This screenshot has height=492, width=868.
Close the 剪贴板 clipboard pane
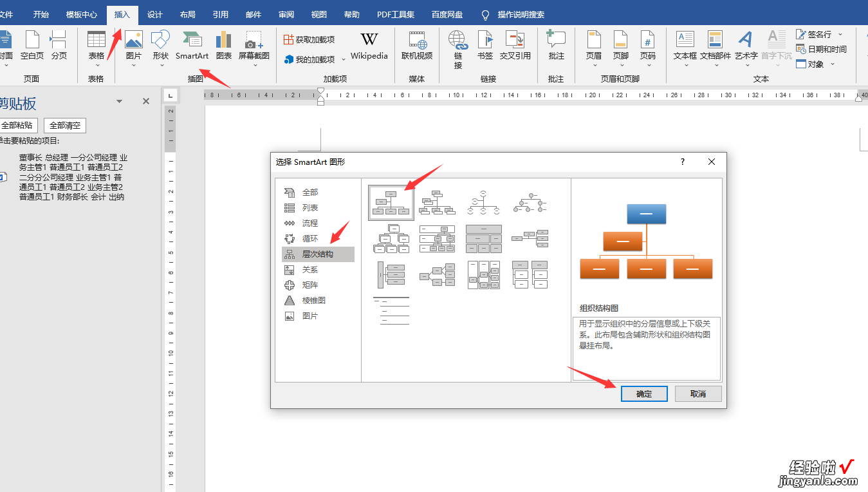click(146, 101)
